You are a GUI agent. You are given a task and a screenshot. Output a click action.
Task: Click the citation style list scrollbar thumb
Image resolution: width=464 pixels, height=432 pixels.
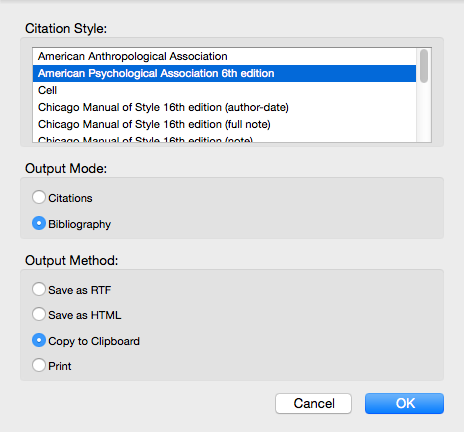pyautogui.click(x=424, y=66)
